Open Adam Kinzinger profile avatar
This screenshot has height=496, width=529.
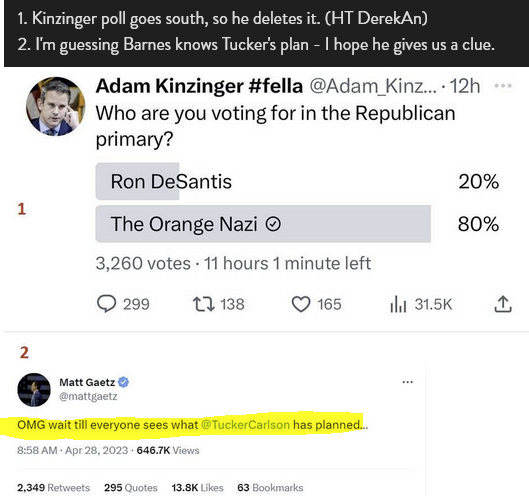pyautogui.click(x=56, y=106)
